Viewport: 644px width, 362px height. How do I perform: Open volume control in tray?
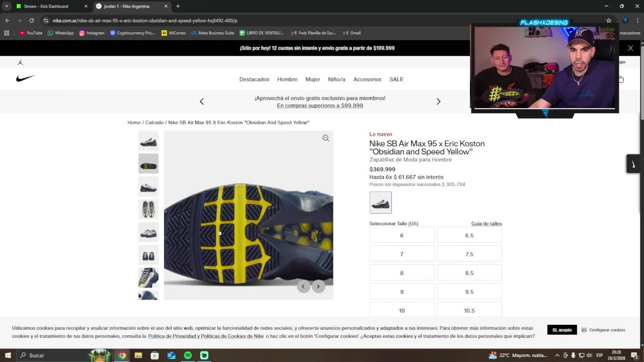(x=589, y=355)
